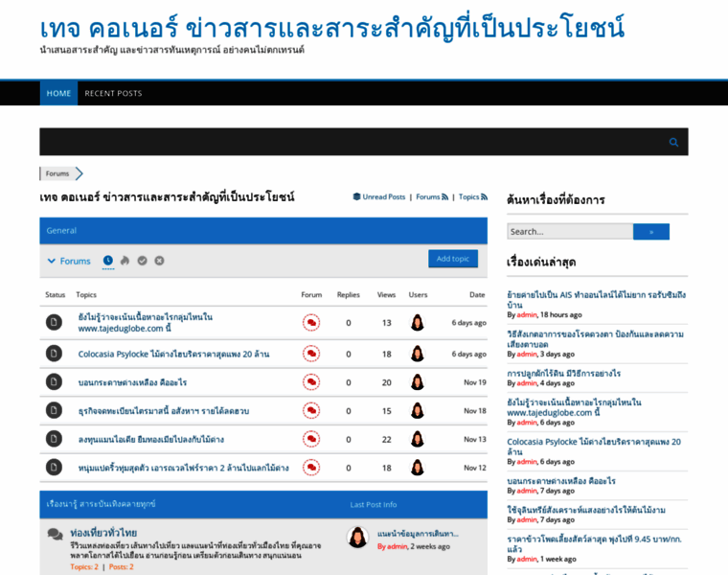Select the recent topics clock filter icon
The width and height of the screenshot is (728, 575).
point(108,261)
